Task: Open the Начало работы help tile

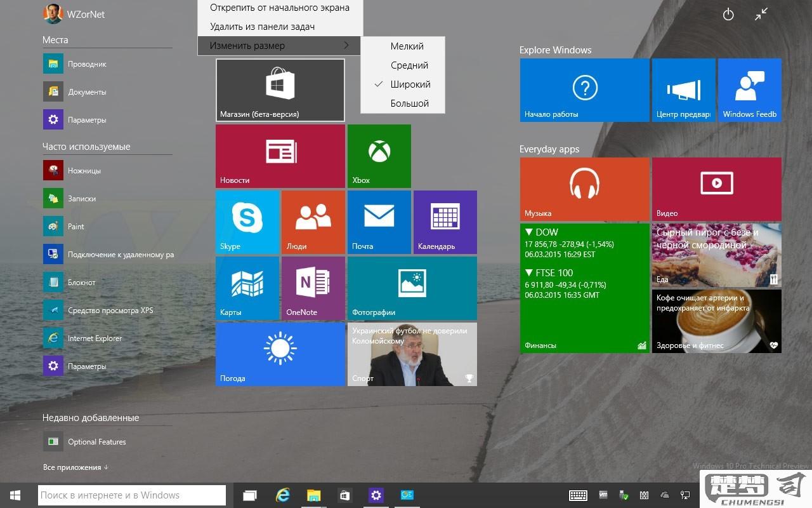Action: (585, 90)
